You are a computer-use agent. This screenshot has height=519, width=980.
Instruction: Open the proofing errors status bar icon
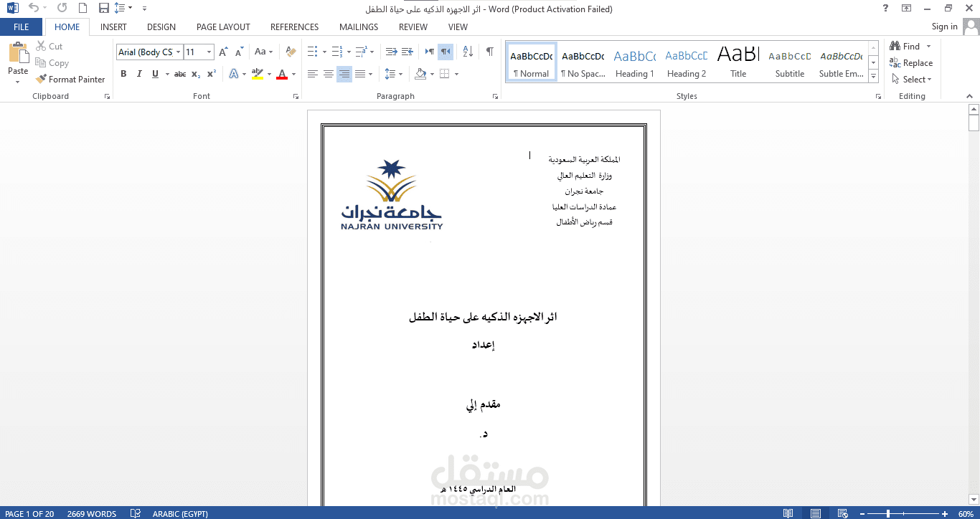click(135, 513)
